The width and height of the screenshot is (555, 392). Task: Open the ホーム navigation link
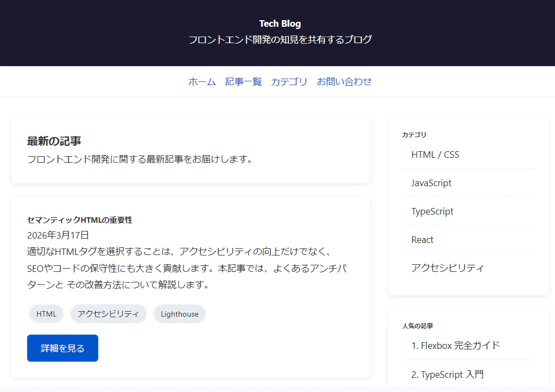[x=202, y=82]
